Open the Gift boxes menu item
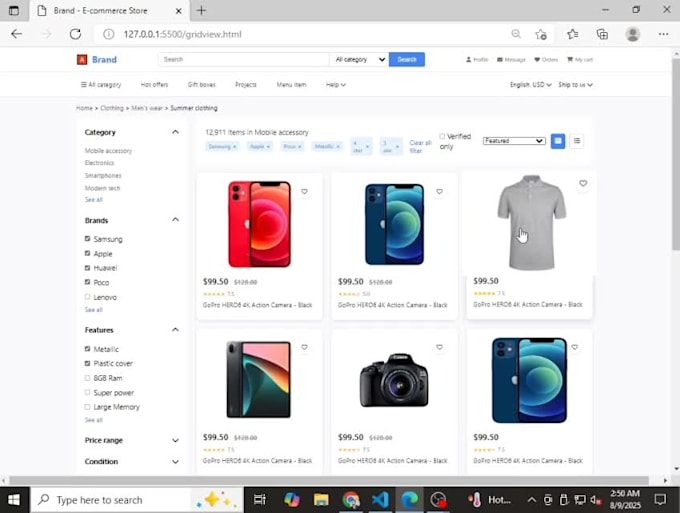The image size is (680, 513). click(x=202, y=85)
